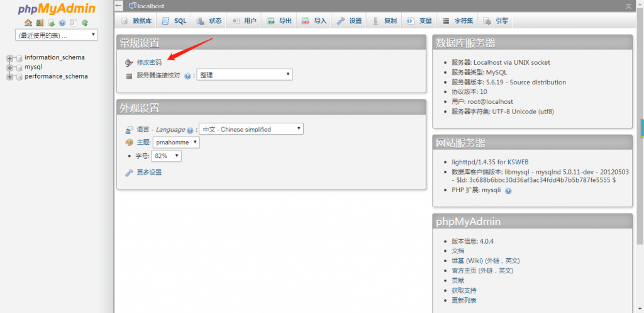Click the 修改密码 change password link
The width and height of the screenshot is (644, 313).
point(149,62)
